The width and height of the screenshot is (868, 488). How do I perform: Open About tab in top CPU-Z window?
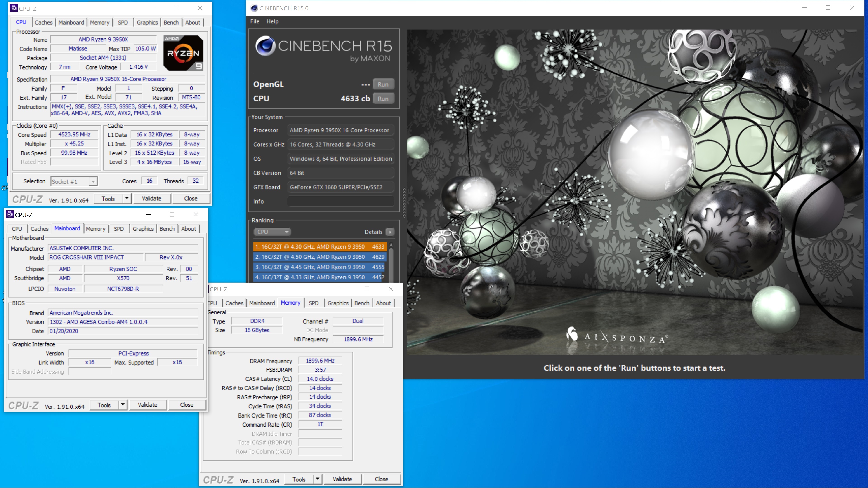click(x=192, y=23)
